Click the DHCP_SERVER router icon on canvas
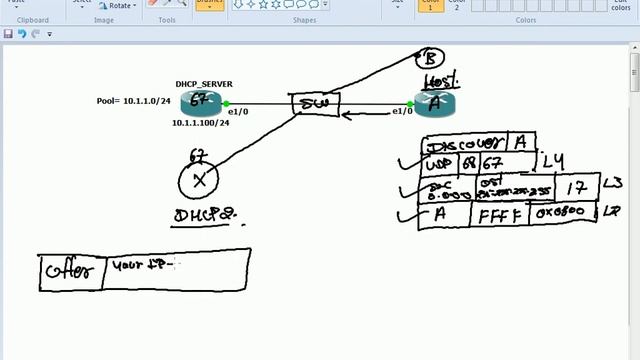The image size is (640, 360). [201, 103]
